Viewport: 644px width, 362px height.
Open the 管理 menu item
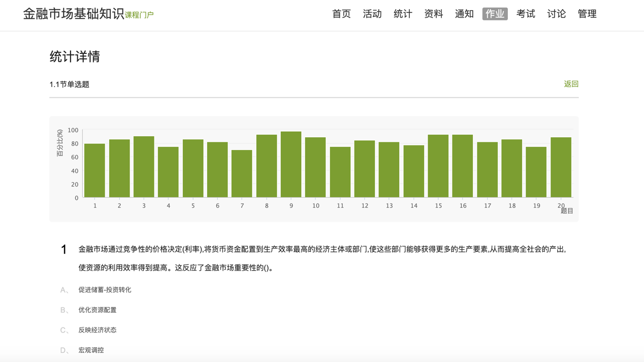(x=587, y=14)
